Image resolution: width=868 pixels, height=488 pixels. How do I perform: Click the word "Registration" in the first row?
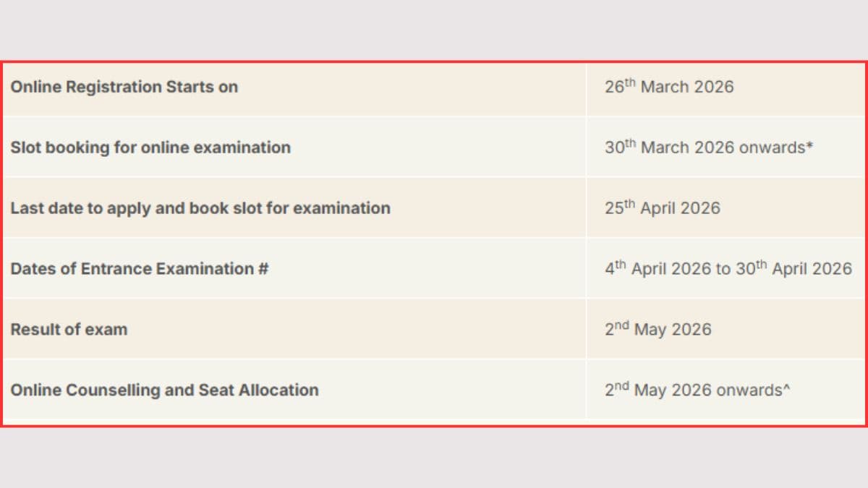pyautogui.click(x=114, y=87)
